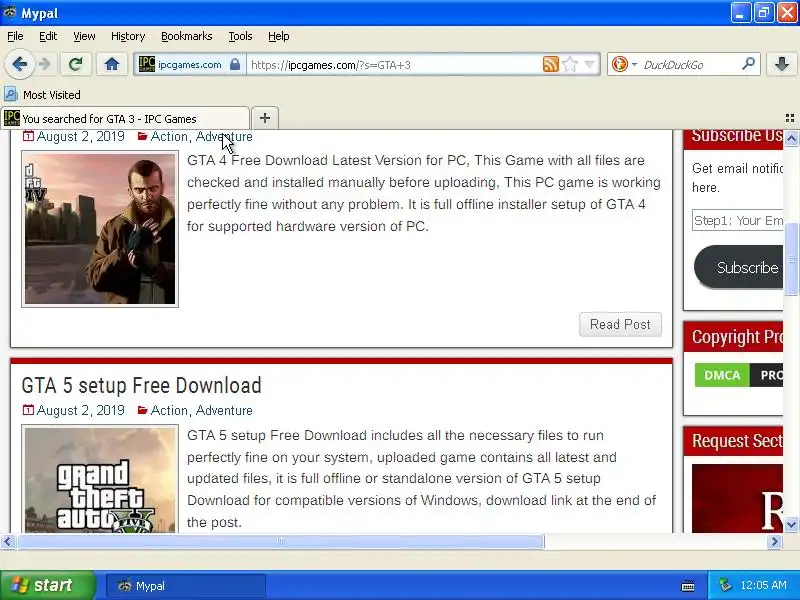Click the padlock security icon
Viewport: 800px width, 600px height.
tap(235, 64)
